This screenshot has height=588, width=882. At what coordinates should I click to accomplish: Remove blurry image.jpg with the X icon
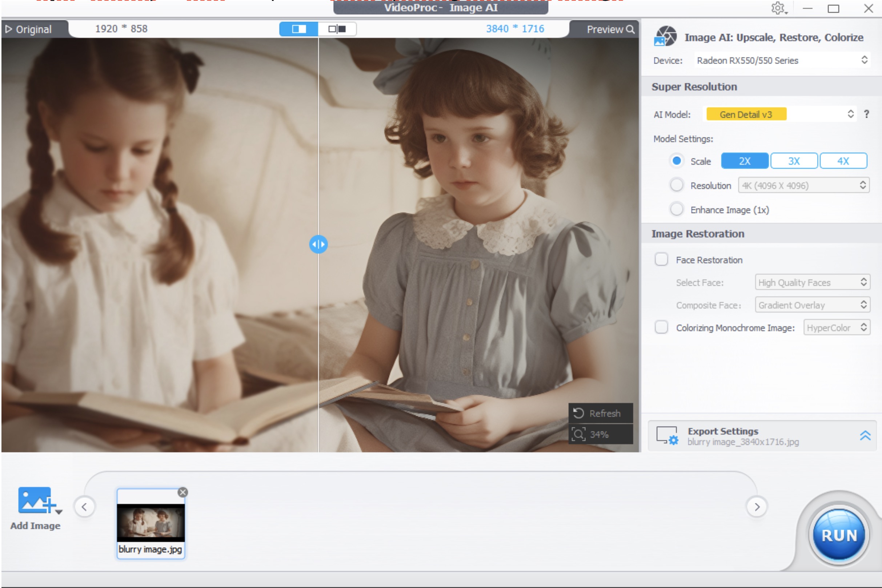(183, 492)
